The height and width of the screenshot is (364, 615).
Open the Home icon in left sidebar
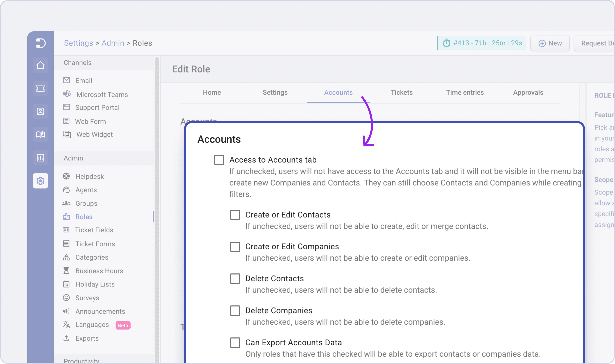pos(40,65)
